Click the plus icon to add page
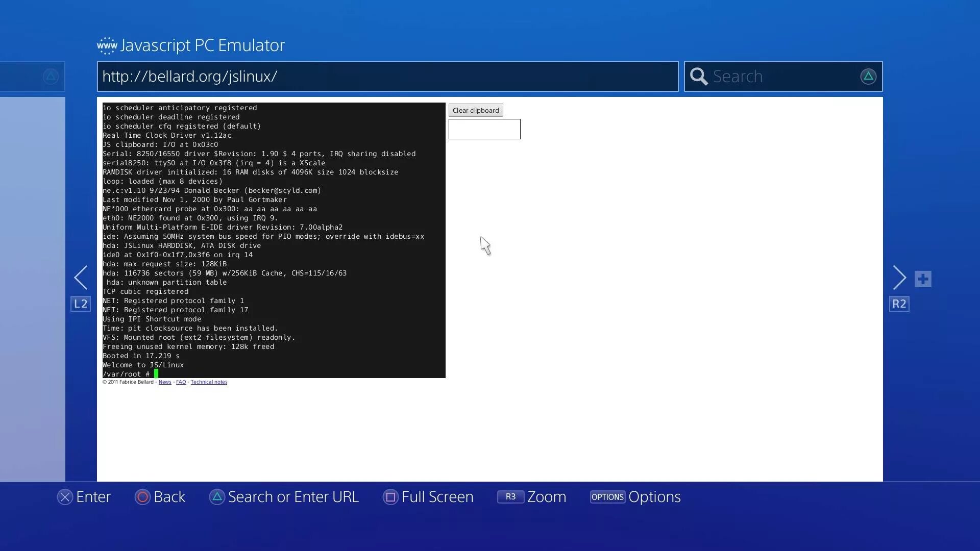The width and height of the screenshot is (980, 551). (923, 279)
